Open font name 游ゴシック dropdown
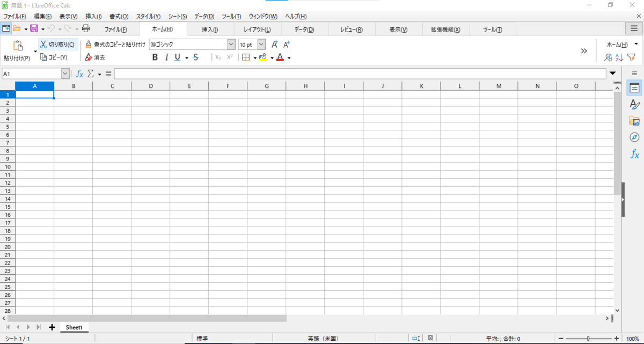This screenshot has width=644, height=344. [x=231, y=45]
